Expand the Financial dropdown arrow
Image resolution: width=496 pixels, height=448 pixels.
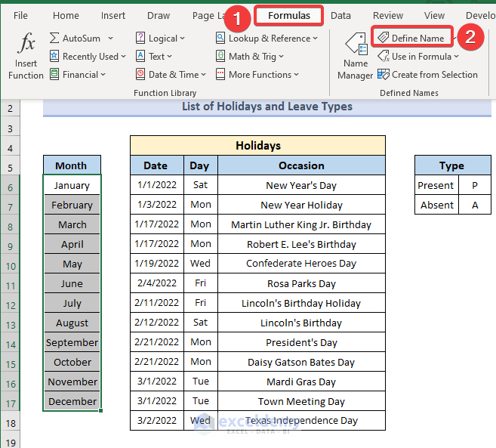click(x=103, y=75)
